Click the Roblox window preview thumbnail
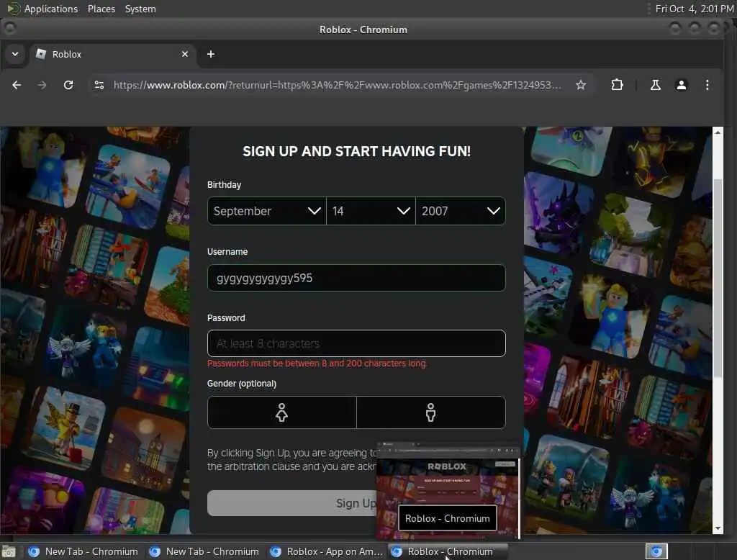737x560 pixels. 448,490
